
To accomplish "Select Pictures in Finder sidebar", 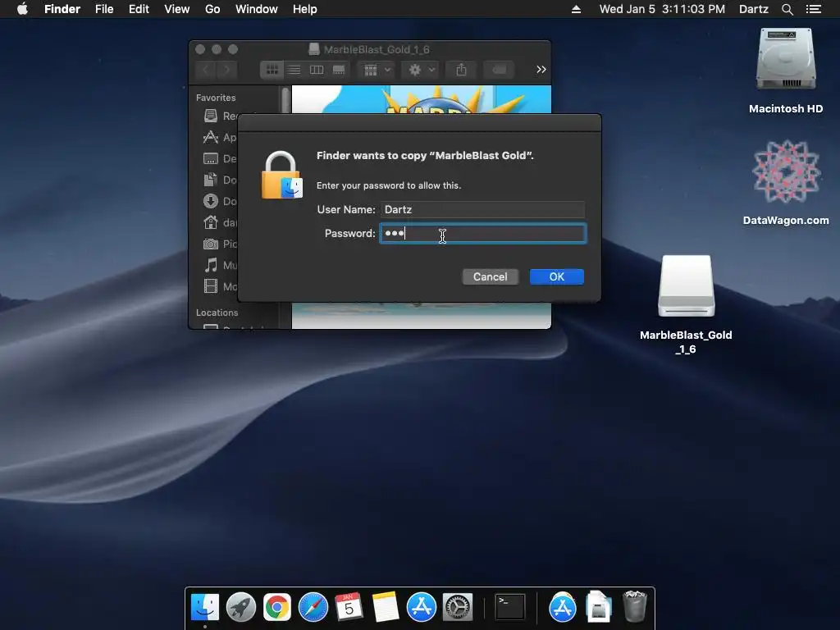I will 220,244.
